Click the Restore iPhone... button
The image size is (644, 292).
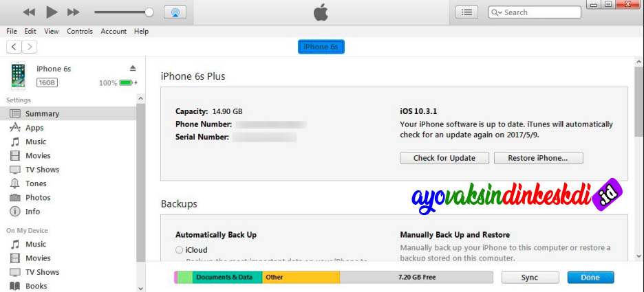[x=538, y=158]
